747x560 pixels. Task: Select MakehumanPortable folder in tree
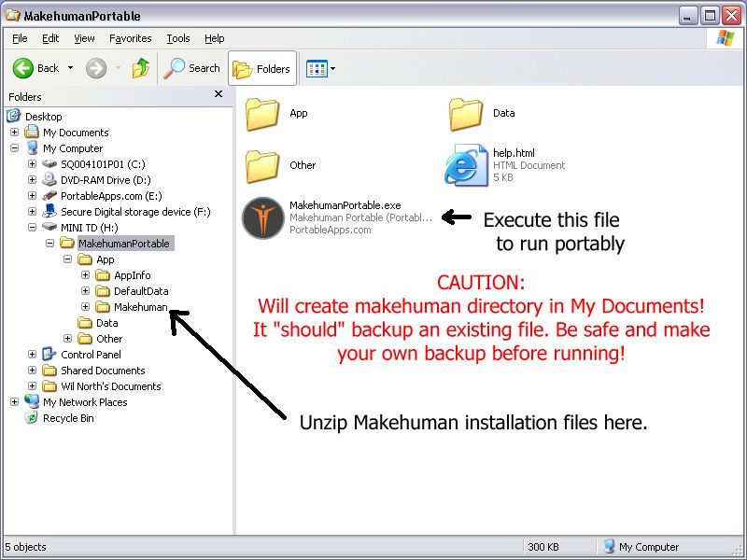coord(124,244)
